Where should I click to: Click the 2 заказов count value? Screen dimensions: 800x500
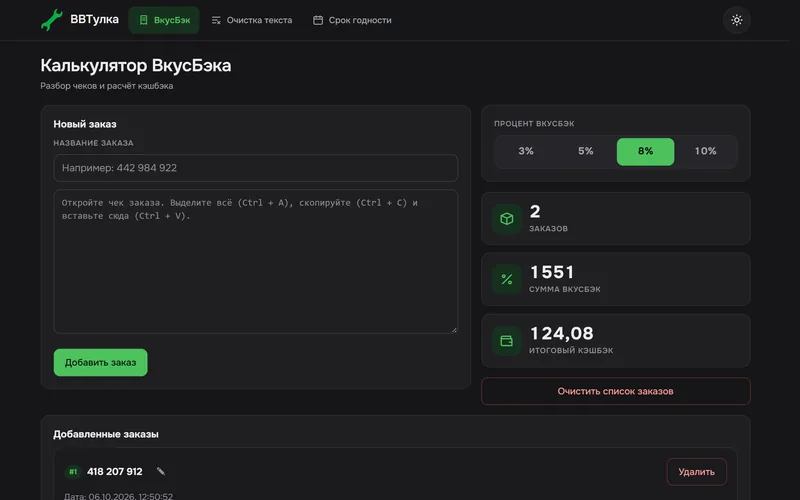535,212
